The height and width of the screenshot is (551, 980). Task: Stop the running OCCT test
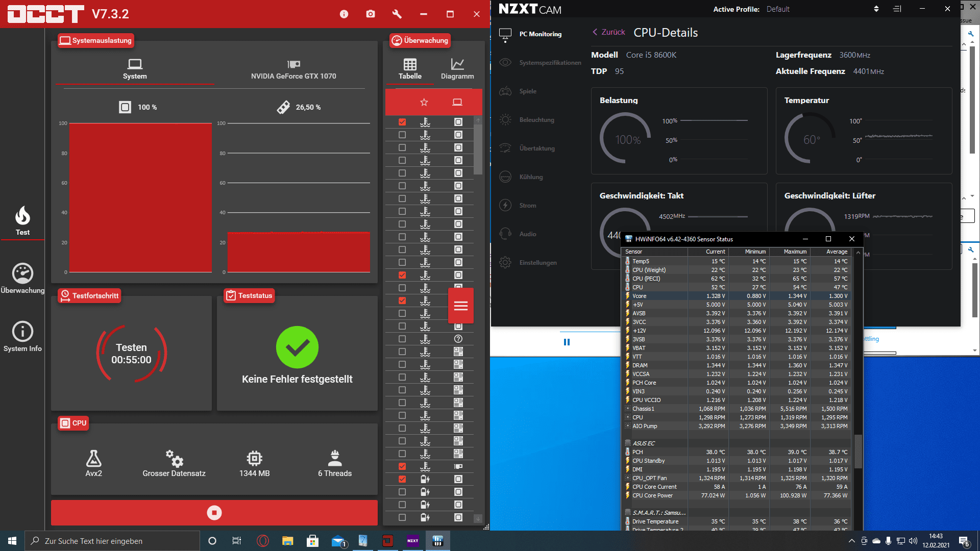(x=214, y=513)
